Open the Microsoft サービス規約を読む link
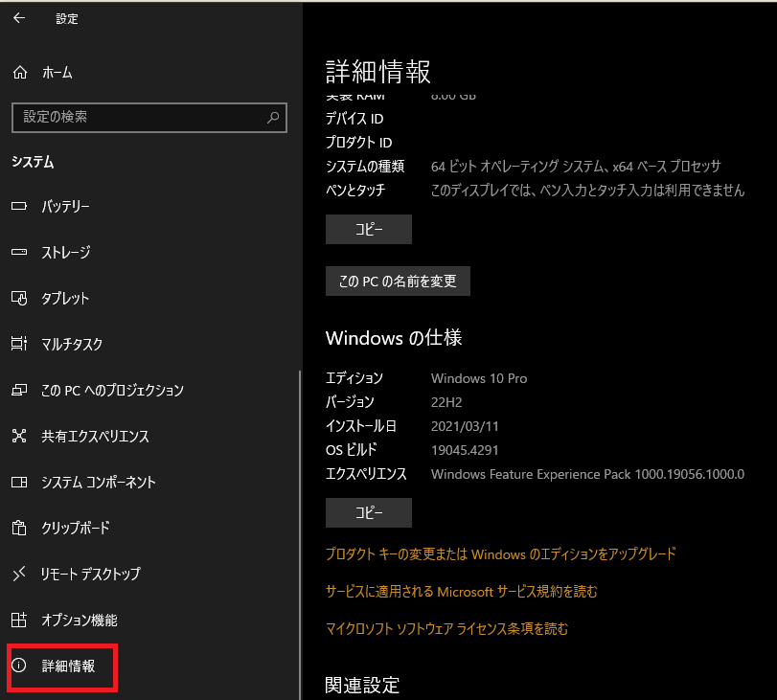The height and width of the screenshot is (700, 777). (462, 592)
